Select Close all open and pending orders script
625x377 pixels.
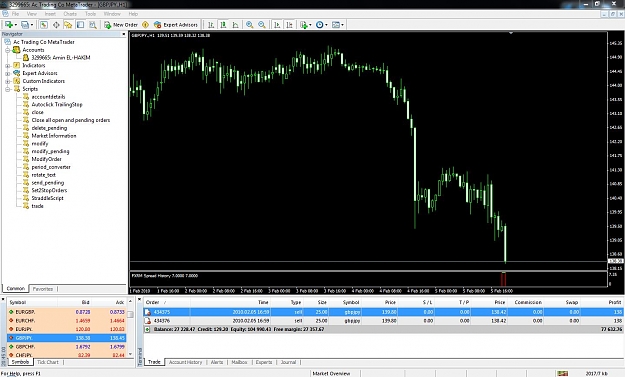tap(71, 120)
